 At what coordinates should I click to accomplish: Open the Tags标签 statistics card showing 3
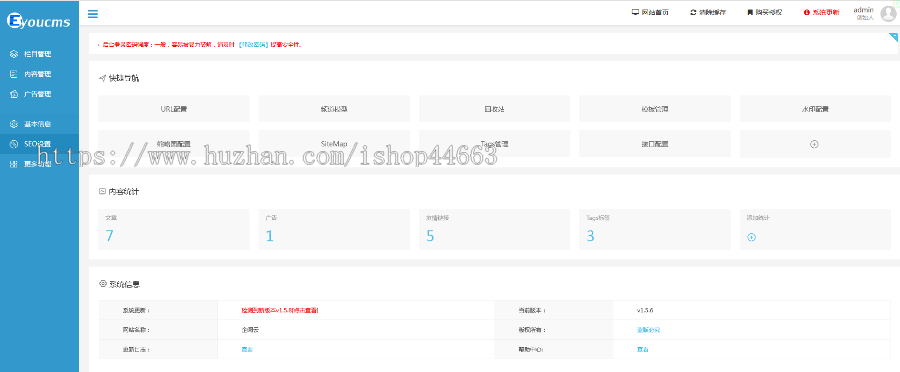tap(655, 229)
